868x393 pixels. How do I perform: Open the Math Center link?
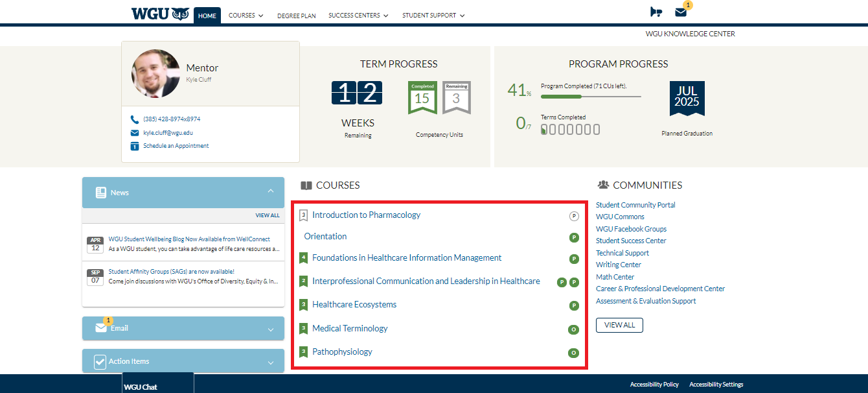[x=615, y=277]
